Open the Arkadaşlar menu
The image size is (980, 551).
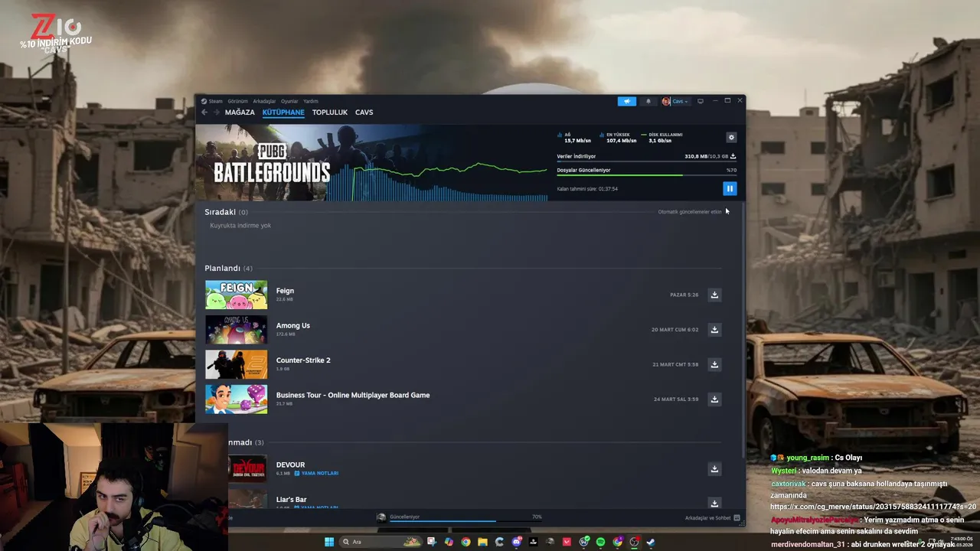click(x=264, y=101)
